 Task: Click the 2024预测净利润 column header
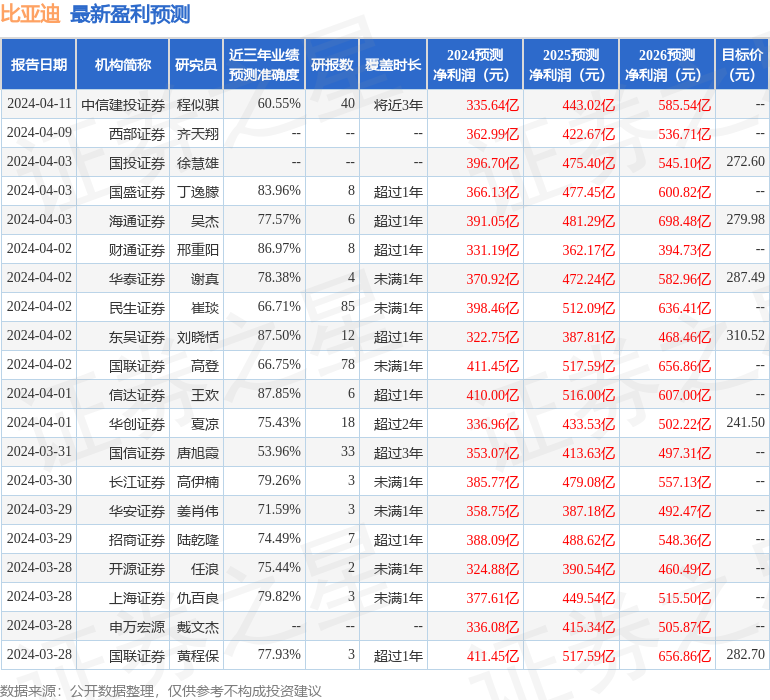pos(475,64)
